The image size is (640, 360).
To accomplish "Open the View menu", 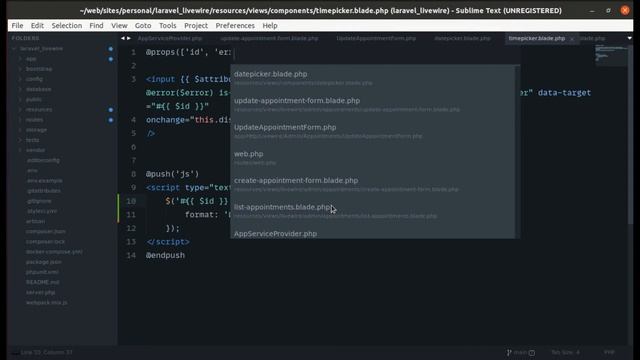I will (x=119, y=25).
